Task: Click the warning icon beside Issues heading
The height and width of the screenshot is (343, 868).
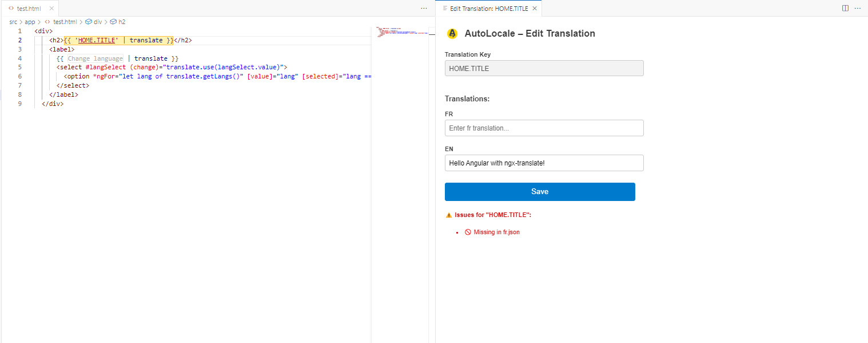Action: 449,215
